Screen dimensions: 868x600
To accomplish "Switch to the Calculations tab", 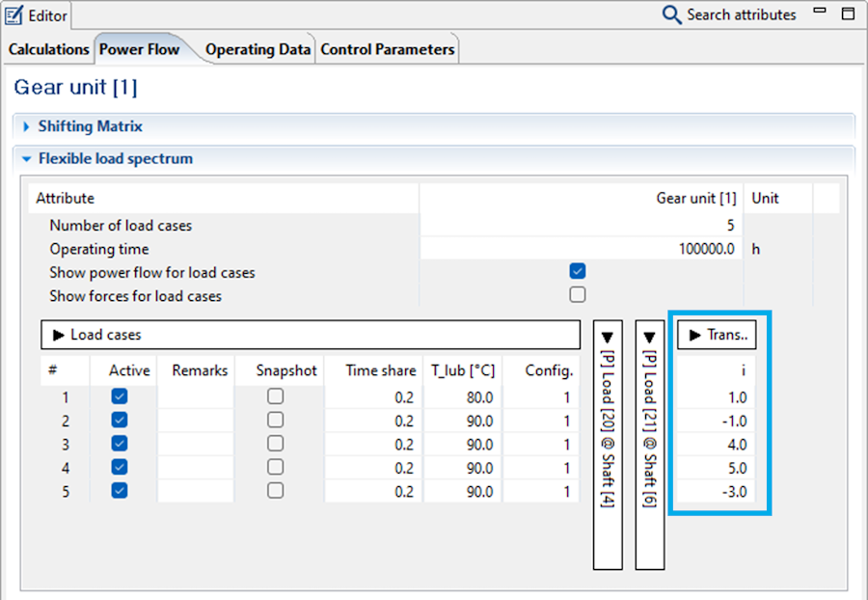I will (x=48, y=49).
